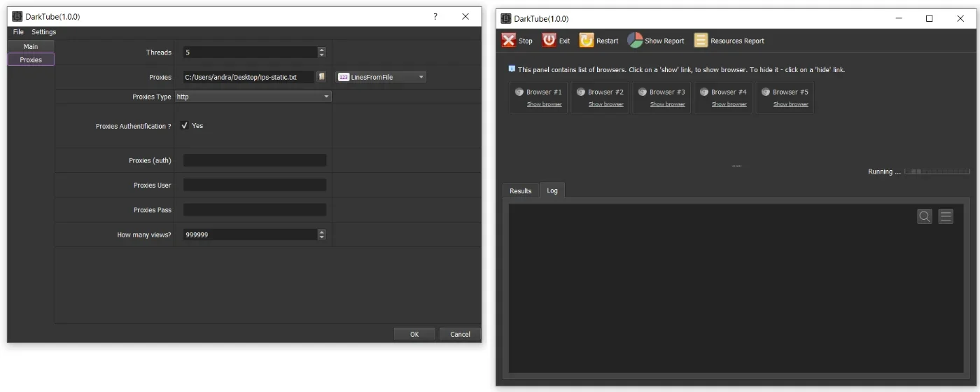The width and height of the screenshot is (980, 392).
Task: Adjust the How many views stepper
Action: click(321, 235)
